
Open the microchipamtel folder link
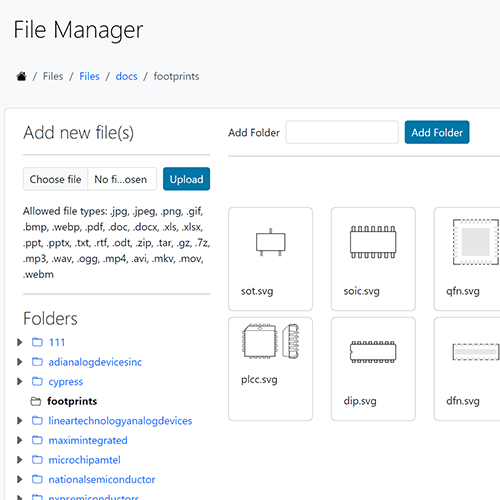(84, 460)
